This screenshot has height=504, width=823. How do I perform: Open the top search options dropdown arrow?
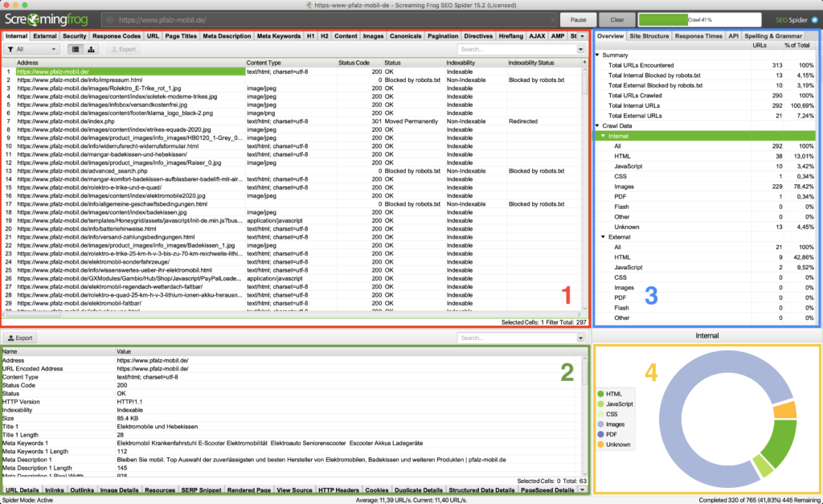tap(581, 50)
